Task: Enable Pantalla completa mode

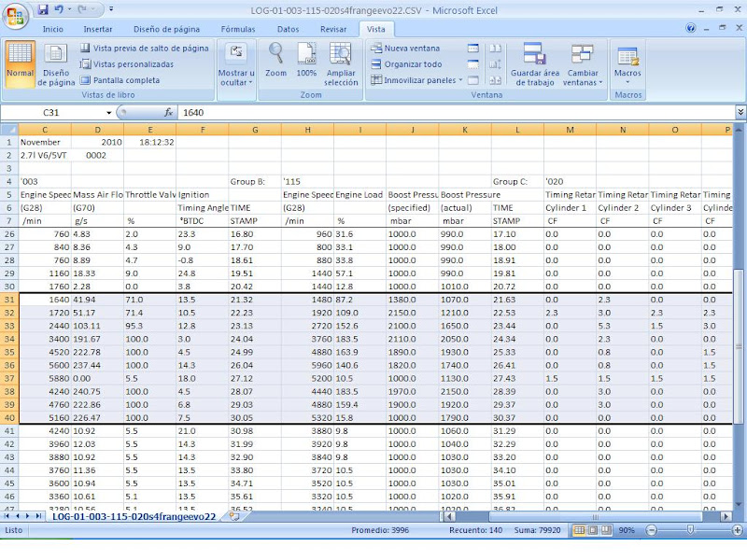Action: pyautogui.click(x=120, y=80)
